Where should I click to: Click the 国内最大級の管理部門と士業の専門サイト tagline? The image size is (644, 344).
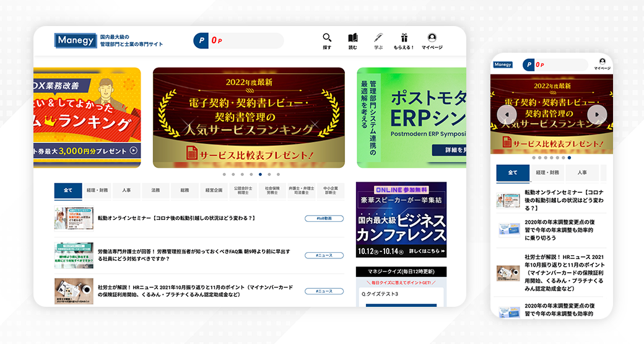pyautogui.click(x=131, y=41)
